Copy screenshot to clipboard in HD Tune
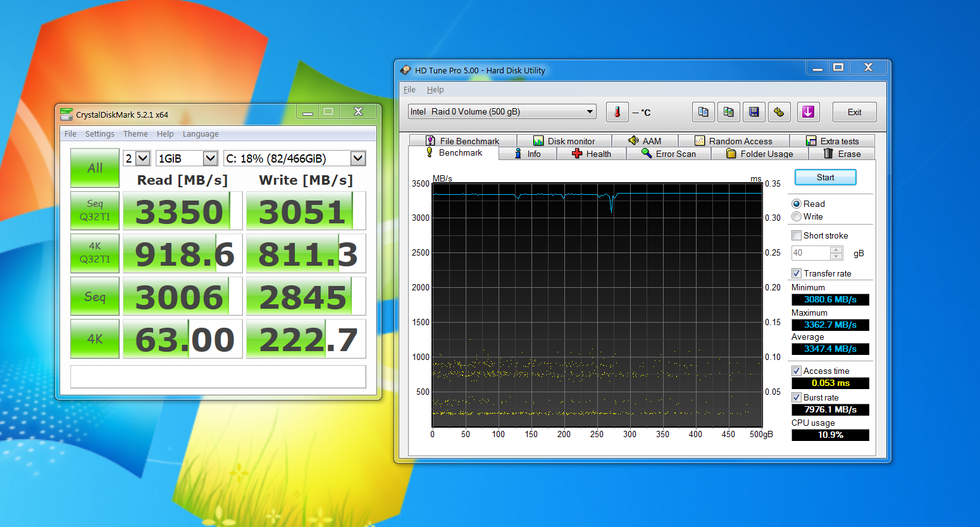This screenshot has width=980, height=527. tap(728, 112)
